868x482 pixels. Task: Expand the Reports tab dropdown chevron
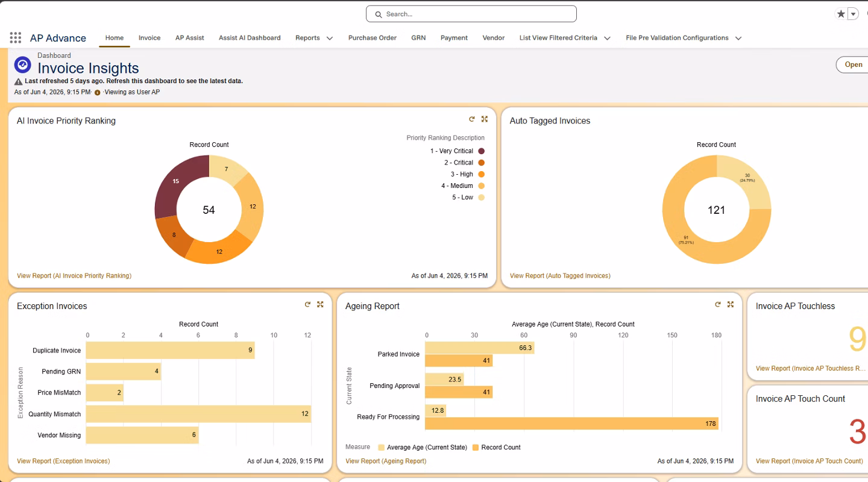click(330, 38)
